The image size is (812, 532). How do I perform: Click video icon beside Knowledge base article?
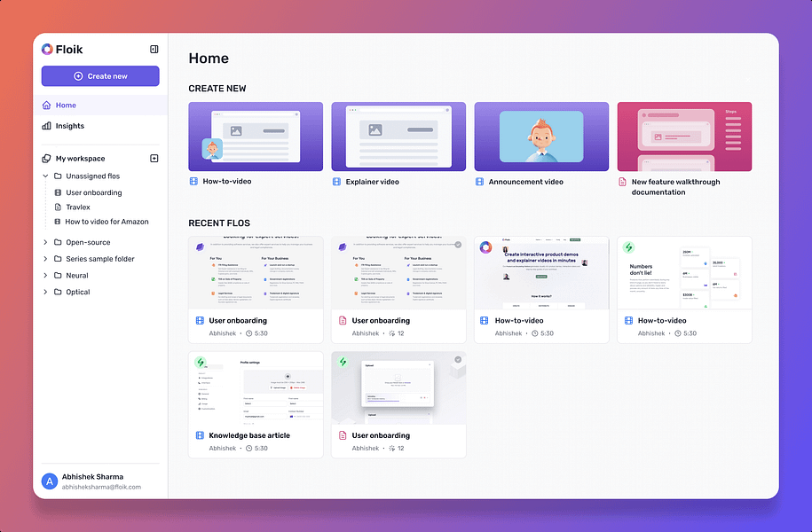(x=200, y=435)
